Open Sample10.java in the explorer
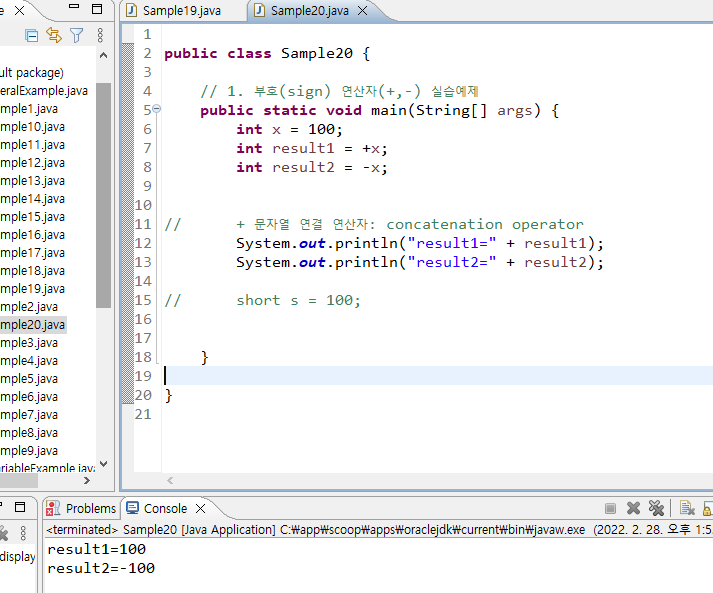This screenshot has height=593, width=713. 32,127
